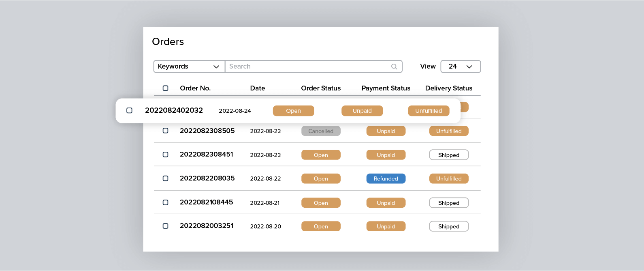The image size is (644, 271).
Task: Open order number 2022082003251
Action: coord(206,226)
